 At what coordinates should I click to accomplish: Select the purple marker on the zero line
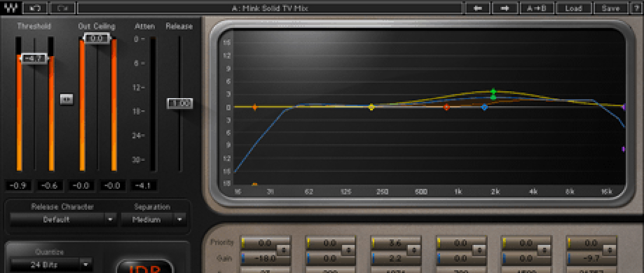(x=623, y=107)
